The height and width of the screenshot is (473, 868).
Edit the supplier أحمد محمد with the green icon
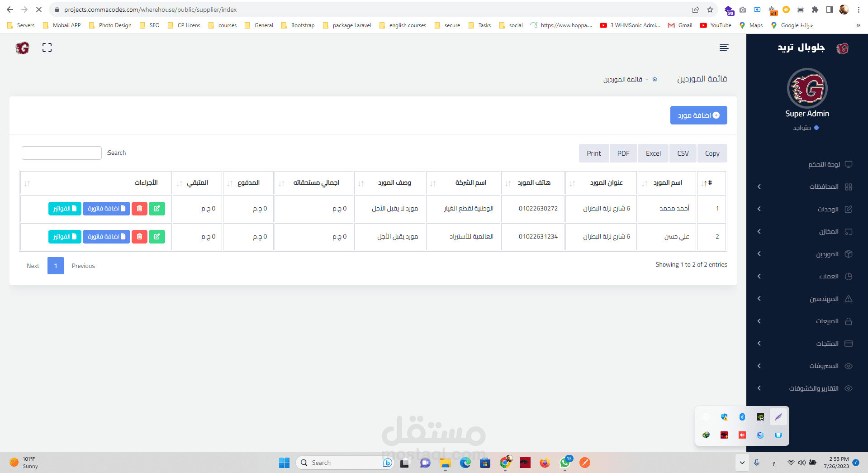click(157, 209)
